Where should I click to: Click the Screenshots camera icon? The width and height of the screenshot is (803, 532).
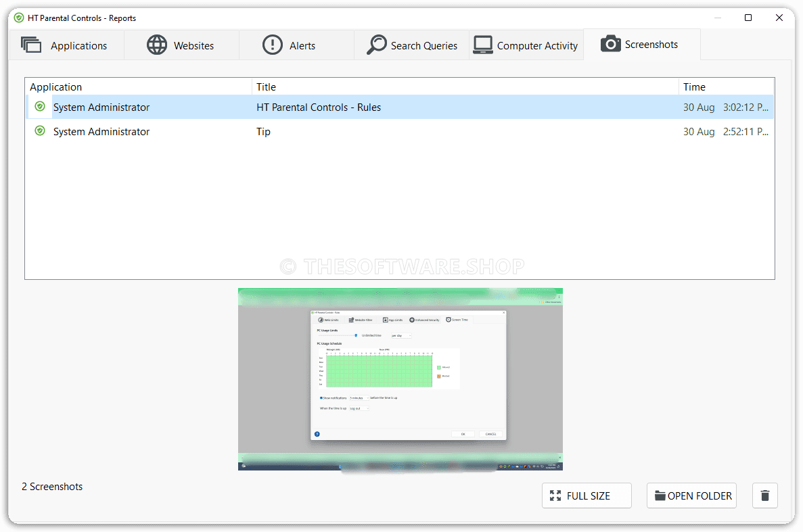pos(610,44)
